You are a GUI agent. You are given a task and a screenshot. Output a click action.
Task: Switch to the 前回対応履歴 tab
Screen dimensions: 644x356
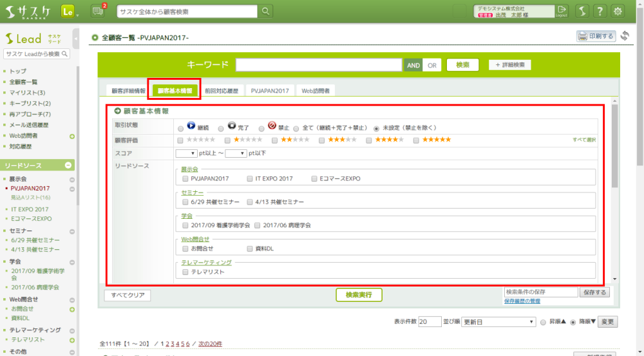222,91
